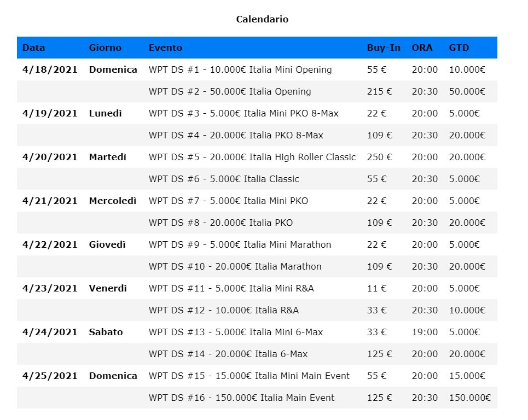Click date 4/22/2021
This screenshot has width=528, height=420.
pos(50,244)
